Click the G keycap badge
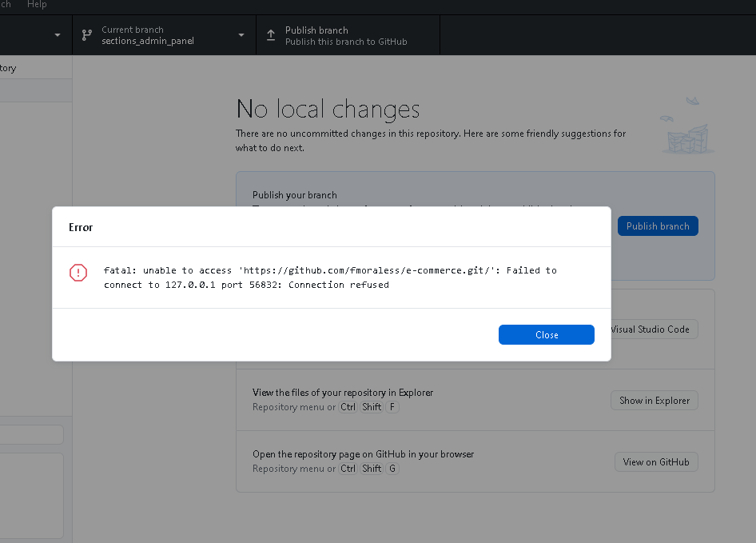The height and width of the screenshot is (543, 756). 392,468
